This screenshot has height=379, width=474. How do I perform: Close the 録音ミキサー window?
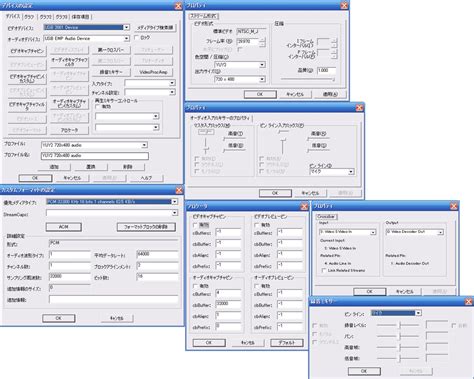click(469, 302)
